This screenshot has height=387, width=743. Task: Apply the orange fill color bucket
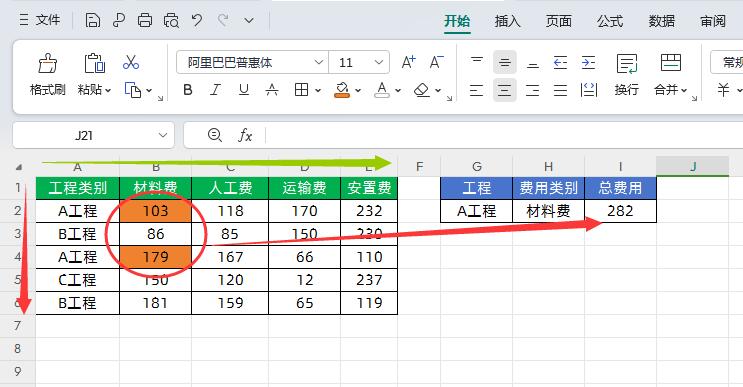(342, 90)
